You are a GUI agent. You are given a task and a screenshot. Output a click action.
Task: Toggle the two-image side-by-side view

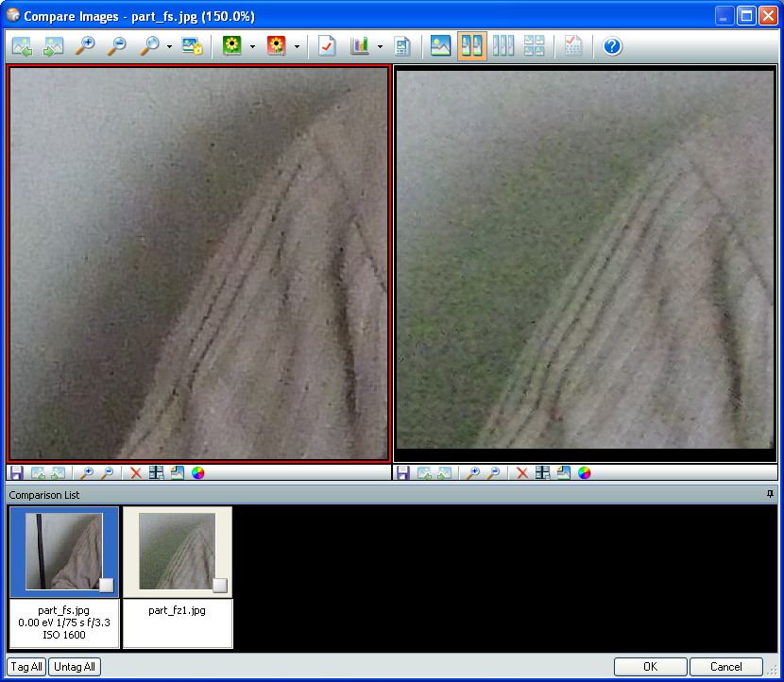coord(471,46)
